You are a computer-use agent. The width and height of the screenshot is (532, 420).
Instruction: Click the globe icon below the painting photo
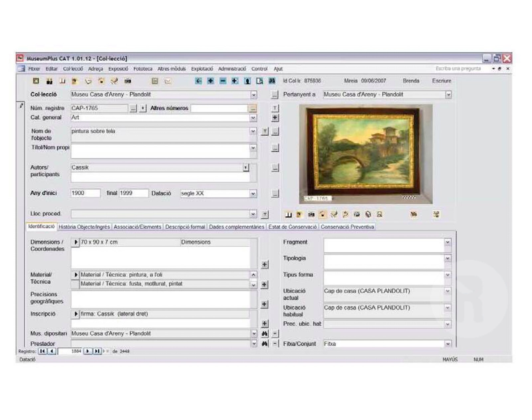point(368,215)
